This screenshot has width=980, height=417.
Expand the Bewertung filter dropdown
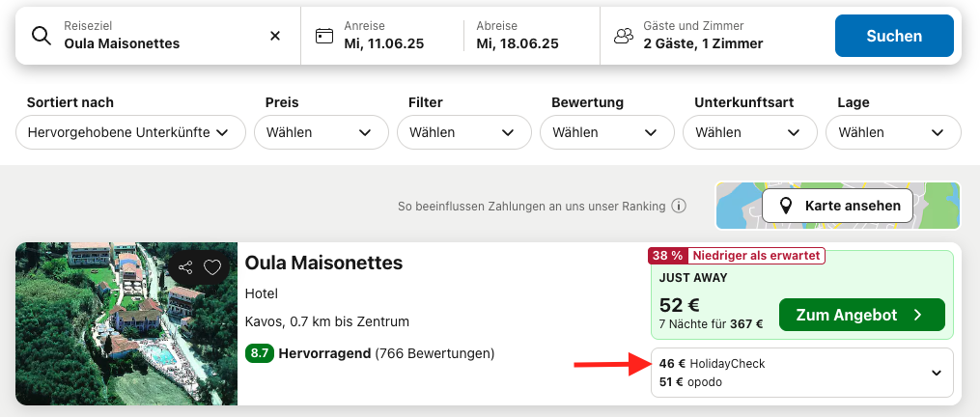[x=605, y=132]
